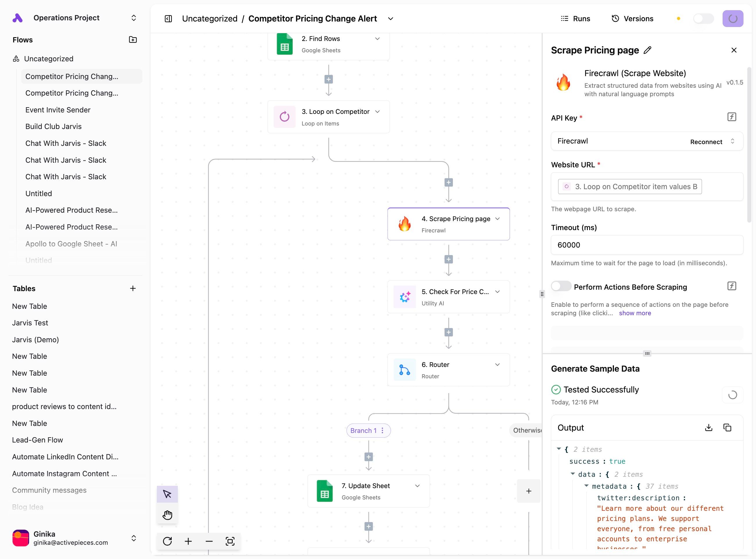
Task: Collapse the sidebar using the panel icon
Action: tap(168, 19)
